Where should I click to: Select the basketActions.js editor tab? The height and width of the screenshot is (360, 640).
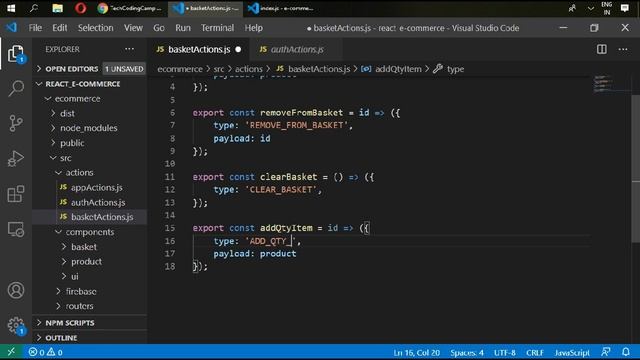point(199,49)
